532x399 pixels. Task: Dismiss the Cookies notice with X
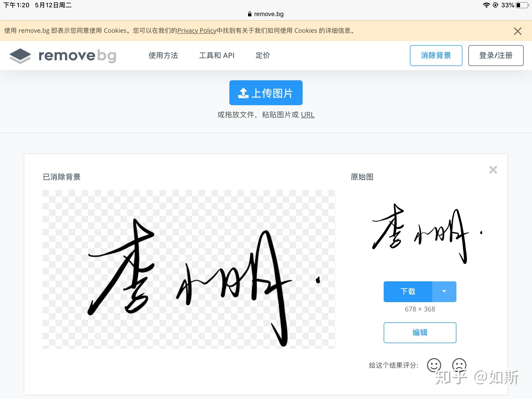tap(517, 31)
